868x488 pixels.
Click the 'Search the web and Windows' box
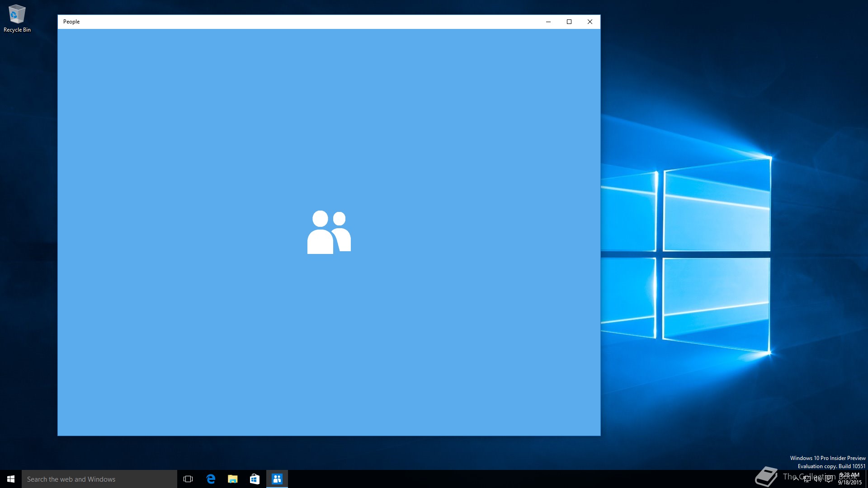click(x=99, y=479)
